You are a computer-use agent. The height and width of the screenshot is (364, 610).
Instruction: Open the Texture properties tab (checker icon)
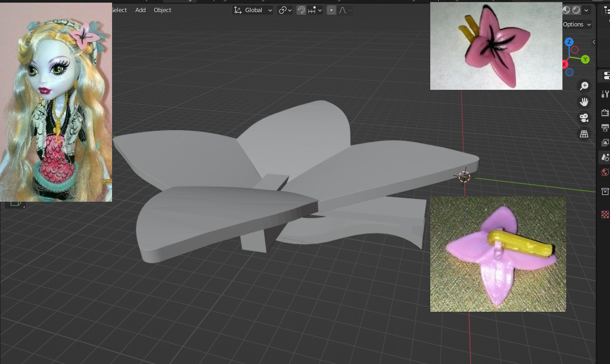pos(605,214)
